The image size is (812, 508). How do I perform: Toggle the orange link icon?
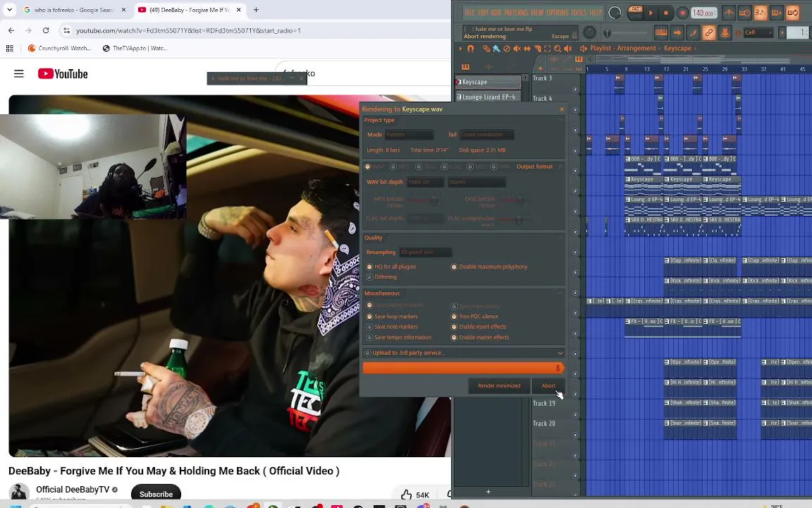pyautogui.click(x=709, y=32)
